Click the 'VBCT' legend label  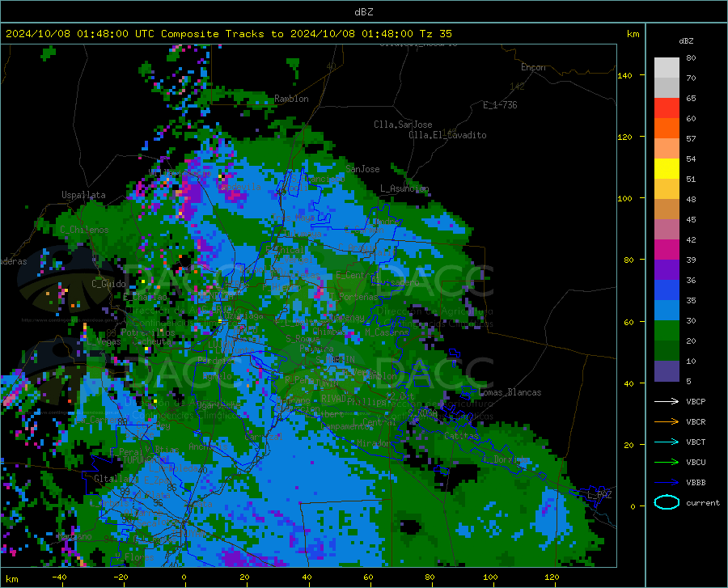click(x=696, y=442)
